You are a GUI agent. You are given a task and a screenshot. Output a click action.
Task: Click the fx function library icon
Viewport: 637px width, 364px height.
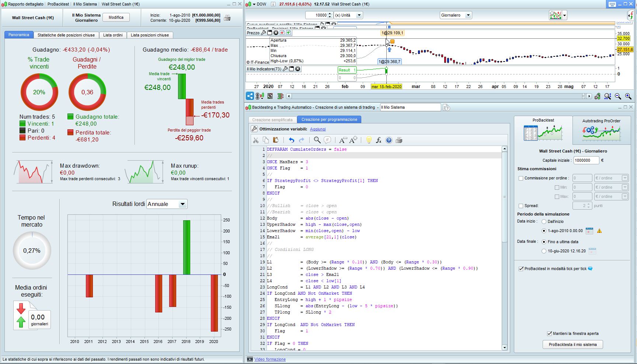pyautogui.click(x=379, y=140)
